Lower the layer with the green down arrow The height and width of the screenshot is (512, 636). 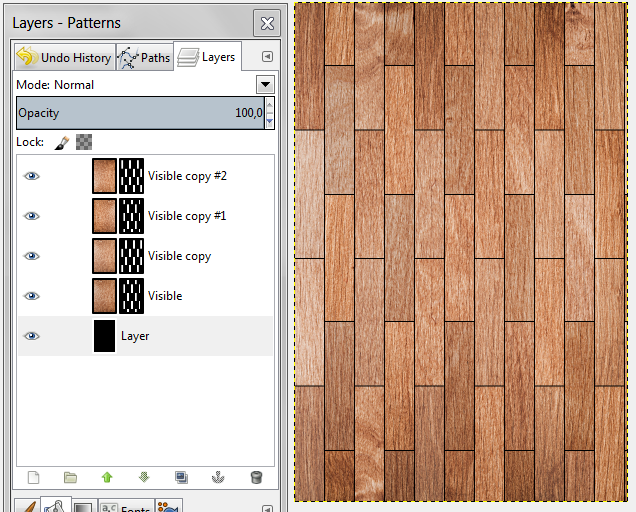point(144,478)
